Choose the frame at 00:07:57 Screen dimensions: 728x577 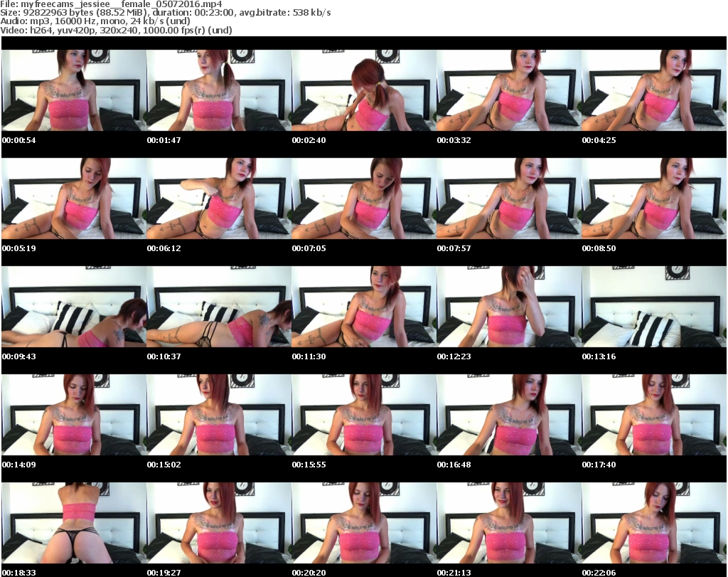(x=509, y=198)
